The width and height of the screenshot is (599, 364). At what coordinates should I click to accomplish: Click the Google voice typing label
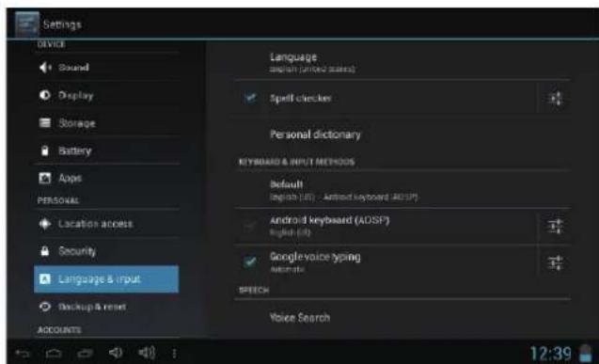point(315,257)
